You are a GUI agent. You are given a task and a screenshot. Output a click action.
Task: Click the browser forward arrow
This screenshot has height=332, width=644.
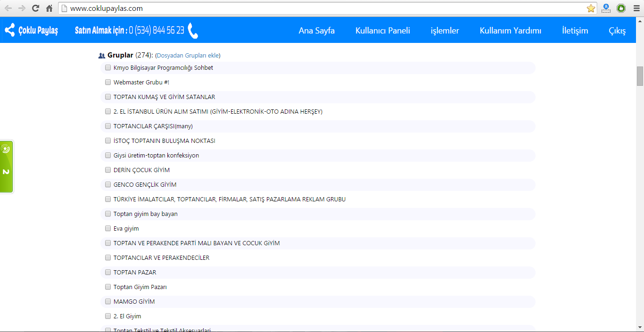pyautogui.click(x=22, y=8)
